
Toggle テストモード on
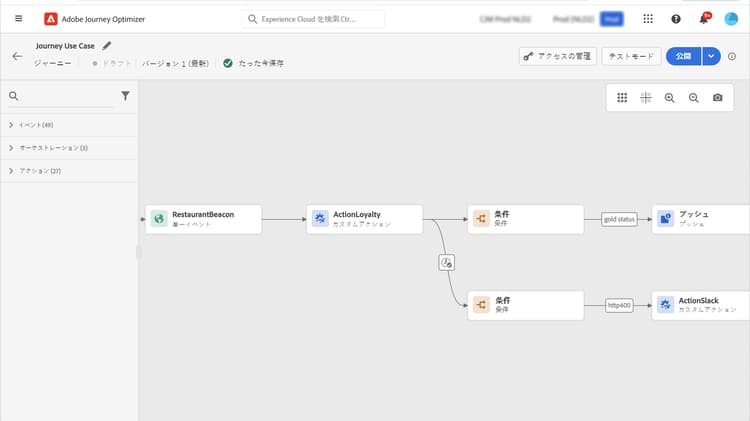pos(628,57)
